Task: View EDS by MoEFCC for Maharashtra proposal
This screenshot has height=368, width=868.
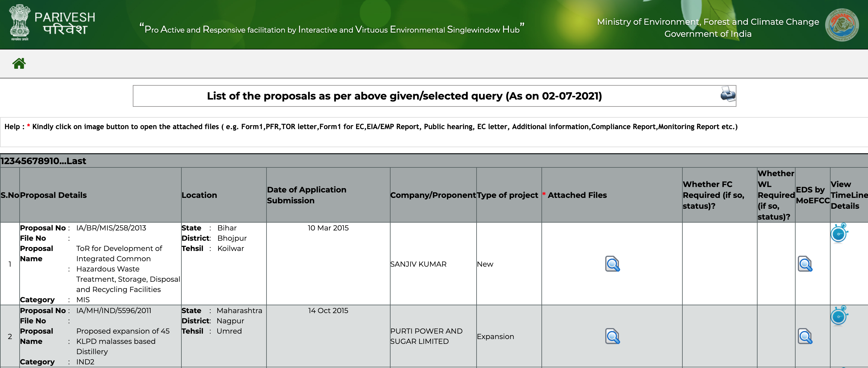Action: [x=805, y=336]
